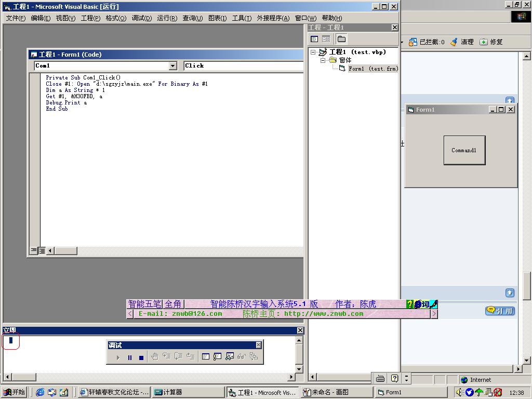Toggle Folders view in project explorer
Image resolution: width=532 pixels, height=399 pixels.
[341, 39]
